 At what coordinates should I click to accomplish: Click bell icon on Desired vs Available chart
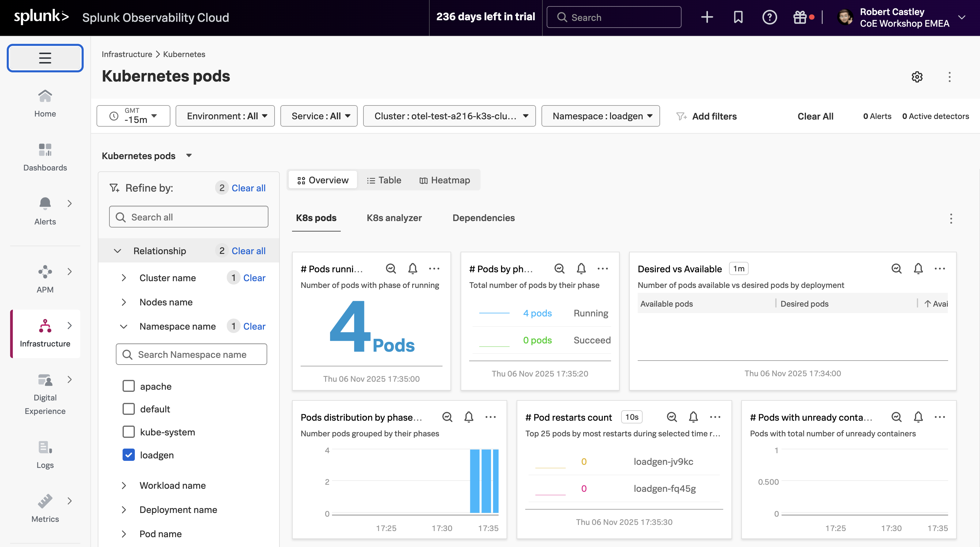[x=918, y=269]
